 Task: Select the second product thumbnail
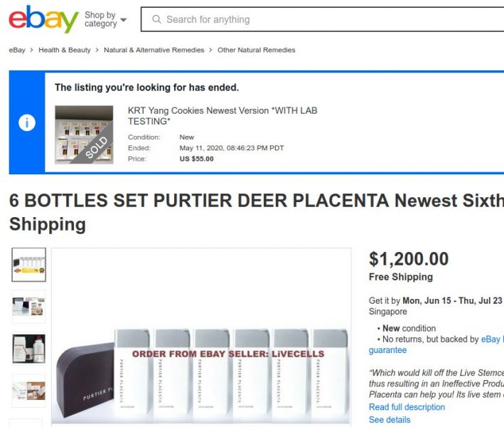point(28,307)
